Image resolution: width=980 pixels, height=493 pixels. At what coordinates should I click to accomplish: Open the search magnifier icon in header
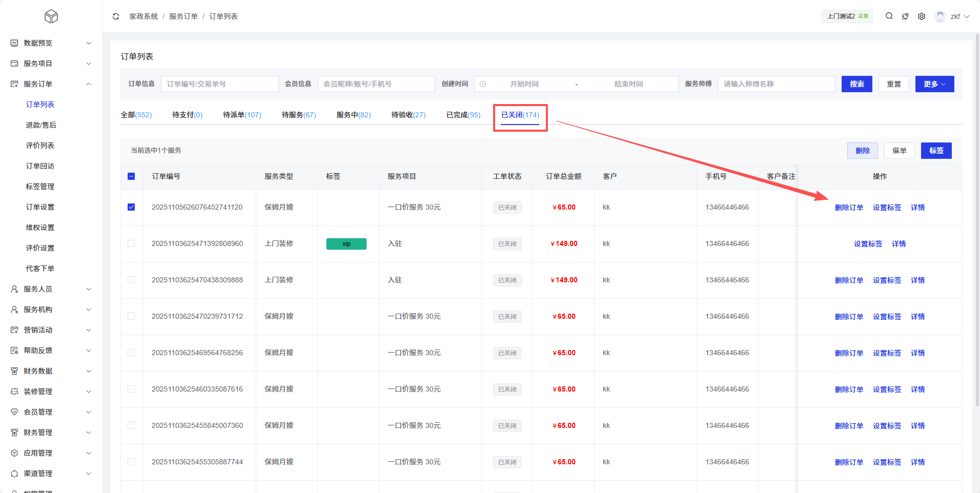pyautogui.click(x=889, y=16)
